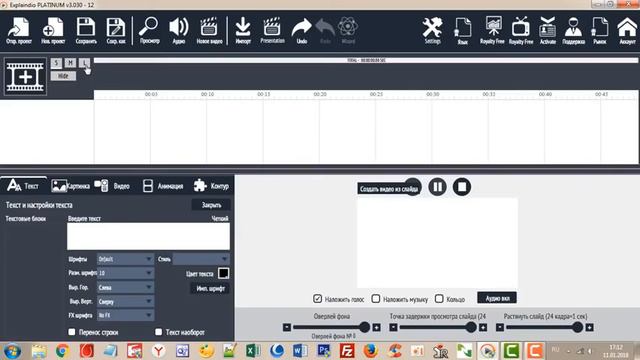Open Google Chrome from the taskbar
The image size is (640, 360).
pos(62,351)
